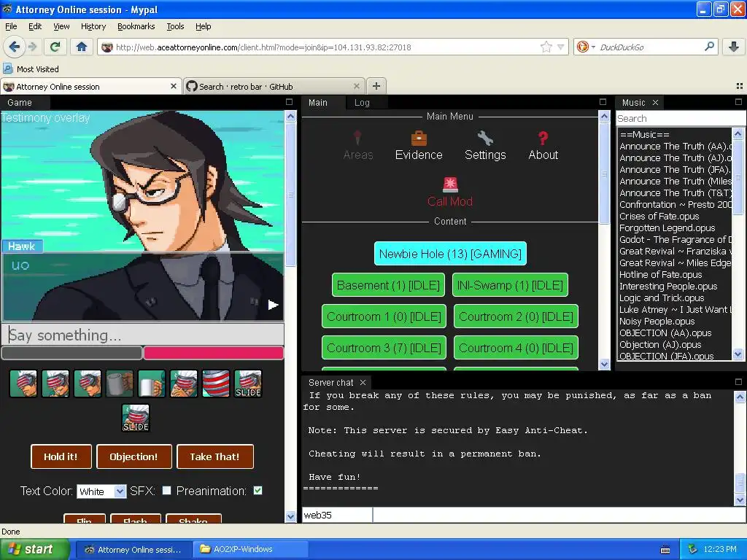Select the SLIDE emote in top row

pyautogui.click(x=248, y=384)
